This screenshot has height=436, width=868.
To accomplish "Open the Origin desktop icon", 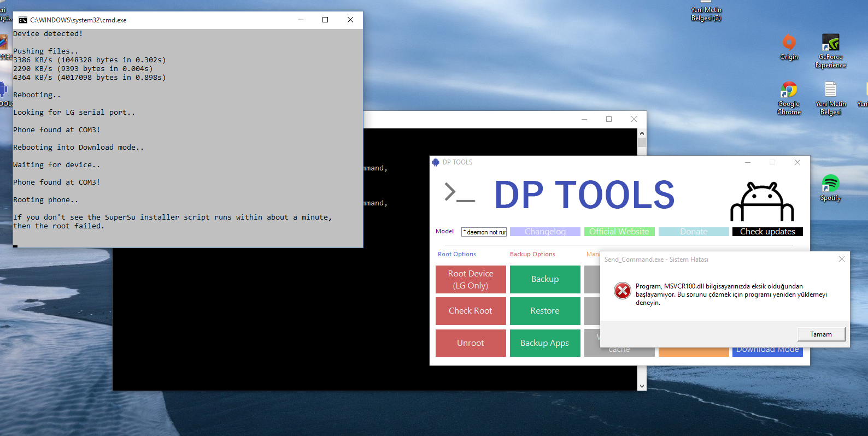I will click(x=789, y=46).
